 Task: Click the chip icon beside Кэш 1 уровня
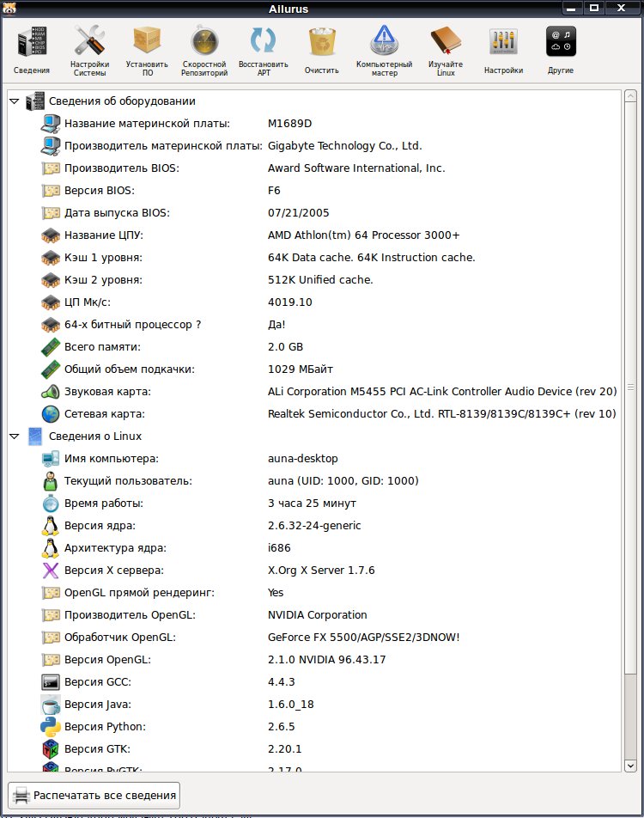51,258
